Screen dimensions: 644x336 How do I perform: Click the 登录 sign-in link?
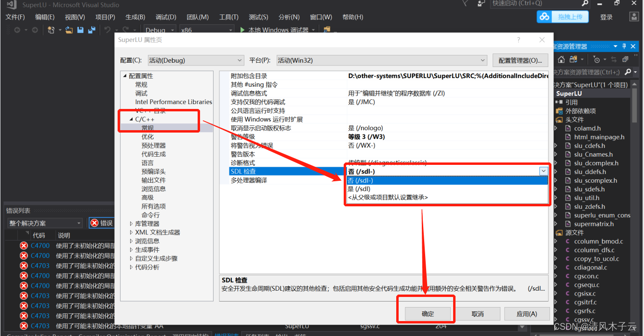[x=606, y=17]
